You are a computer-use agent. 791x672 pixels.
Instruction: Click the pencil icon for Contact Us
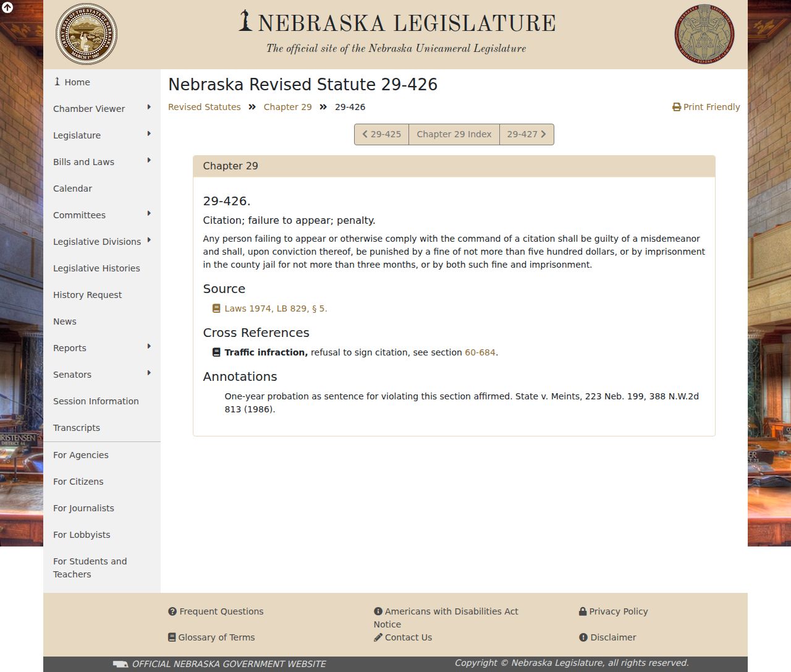378,637
